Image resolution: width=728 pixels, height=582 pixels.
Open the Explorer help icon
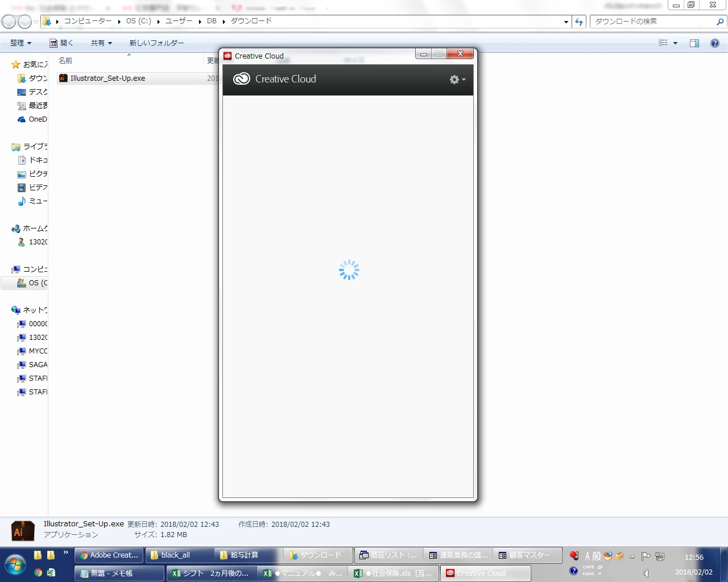(x=715, y=43)
